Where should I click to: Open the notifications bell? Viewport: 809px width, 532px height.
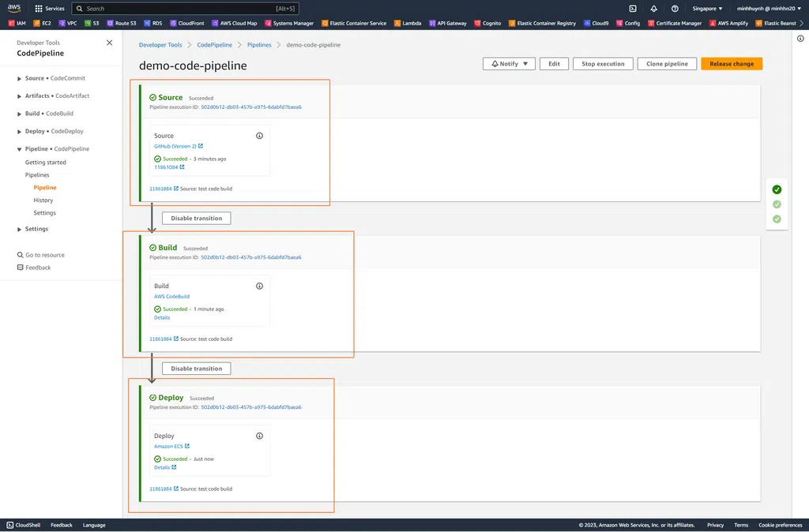click(653, 8)
